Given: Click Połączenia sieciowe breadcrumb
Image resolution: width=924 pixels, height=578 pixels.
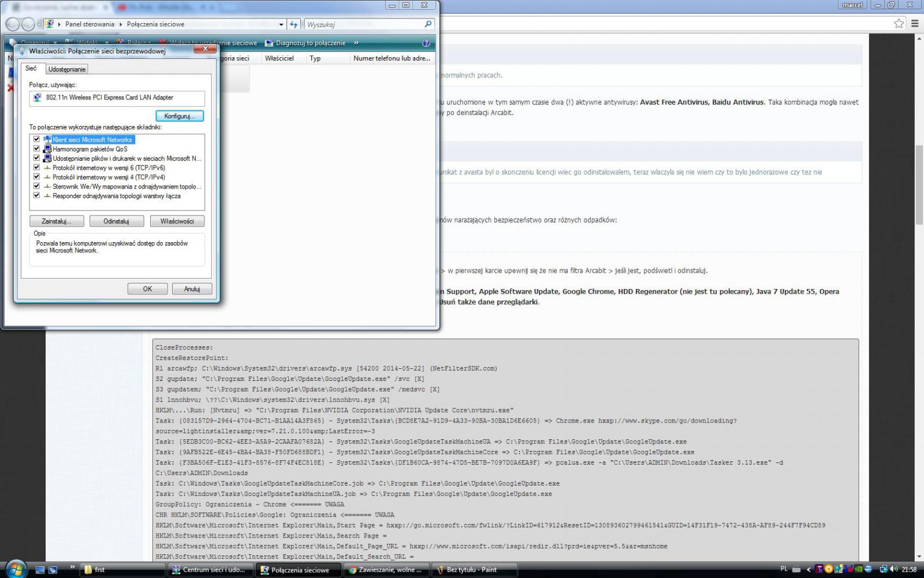Looking at the screenshot, I should coord(155,24).
